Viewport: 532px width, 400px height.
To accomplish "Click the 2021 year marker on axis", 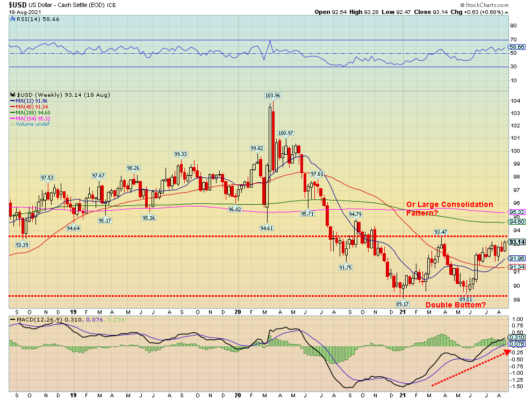I will (x=402, y=312).
